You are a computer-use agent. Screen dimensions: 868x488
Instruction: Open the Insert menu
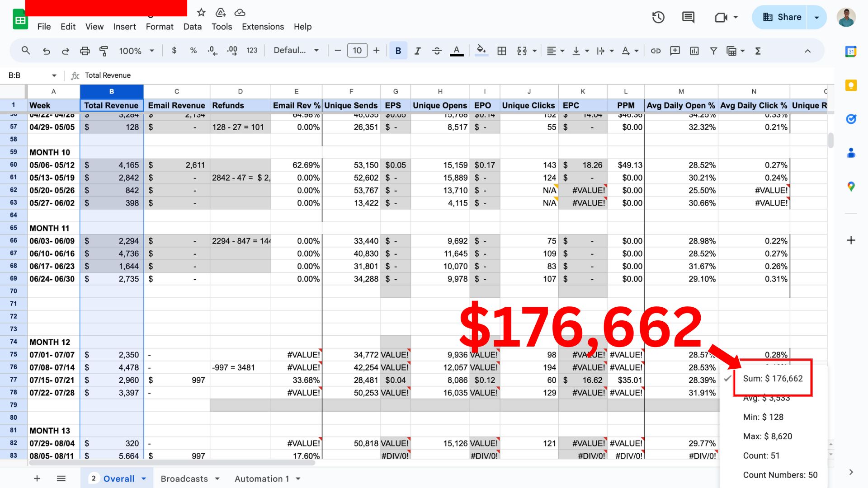(124, 27)
